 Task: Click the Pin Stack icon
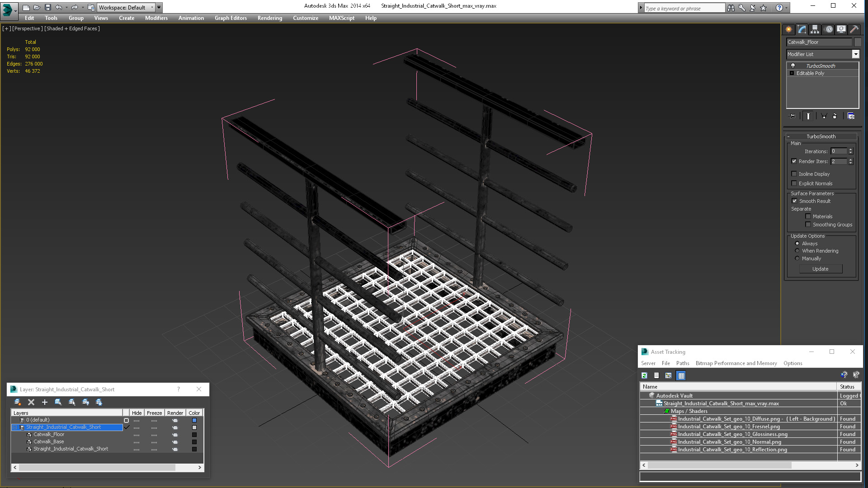coord(792,116)
